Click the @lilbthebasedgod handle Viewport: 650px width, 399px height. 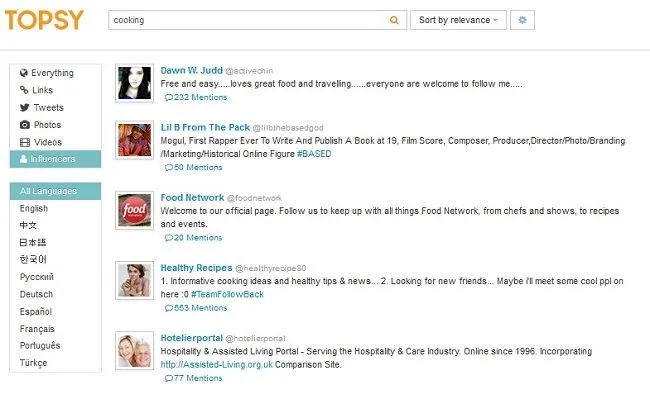pyautogui.click(x=288, y=128)
